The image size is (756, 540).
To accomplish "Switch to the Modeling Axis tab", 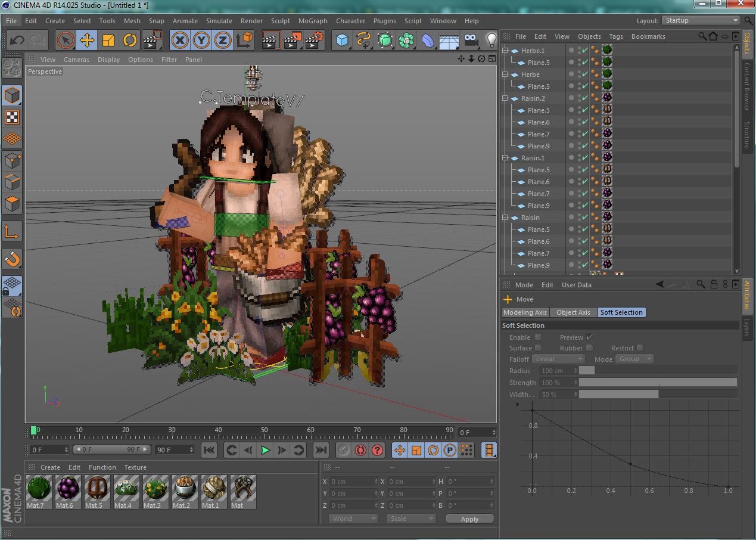I will 525,312.
